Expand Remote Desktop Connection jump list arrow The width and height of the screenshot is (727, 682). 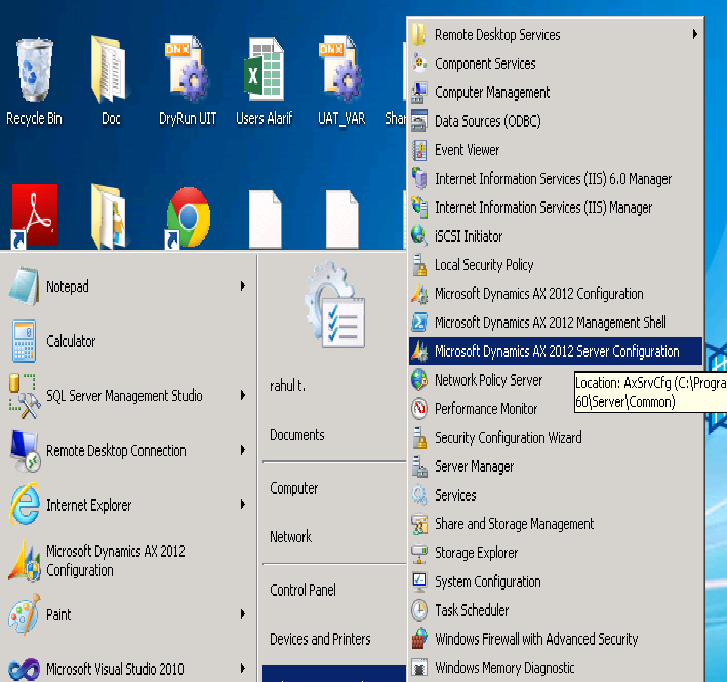[x=242, y=450]
